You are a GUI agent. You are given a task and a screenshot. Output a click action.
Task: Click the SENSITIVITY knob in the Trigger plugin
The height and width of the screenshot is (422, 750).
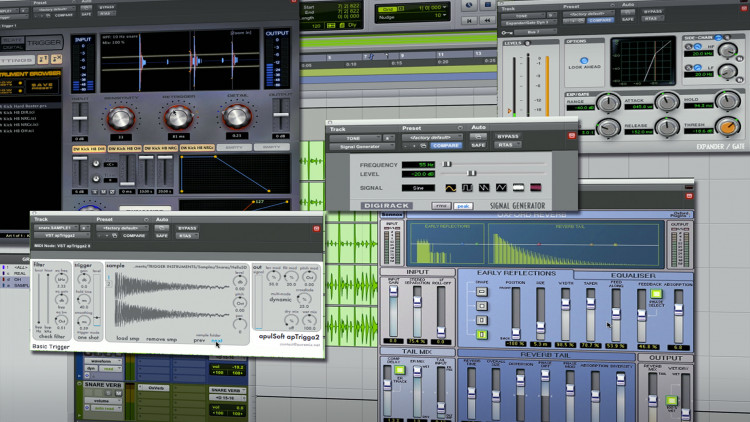click(120, 118)
